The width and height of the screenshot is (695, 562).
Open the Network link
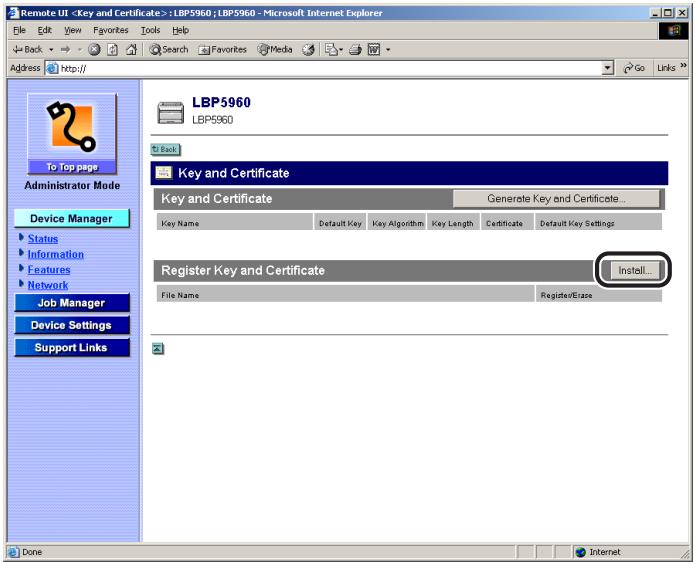pyautogui.click(x=48, y=285)
